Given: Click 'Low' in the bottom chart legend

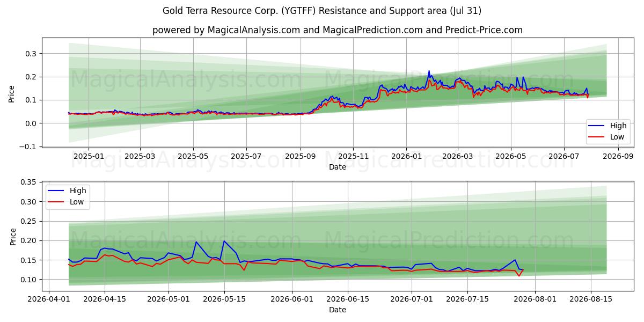Looking at the screenshot, I should tap(77, 203).
